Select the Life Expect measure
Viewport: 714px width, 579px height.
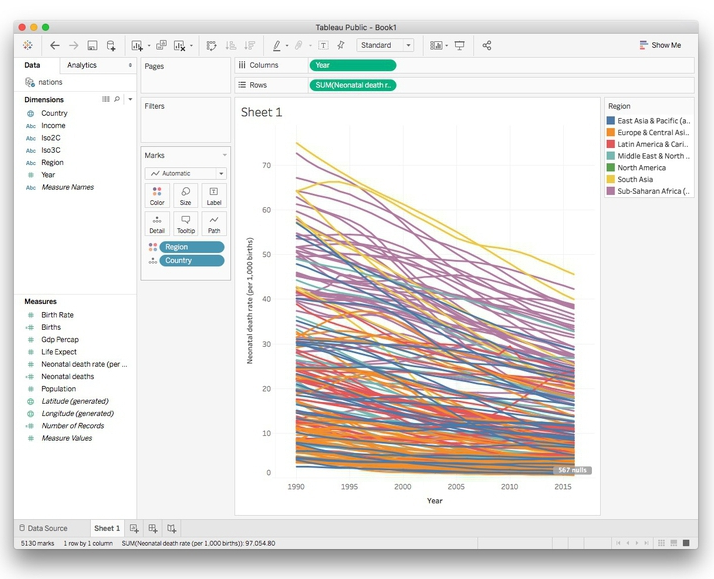[59, 352]
